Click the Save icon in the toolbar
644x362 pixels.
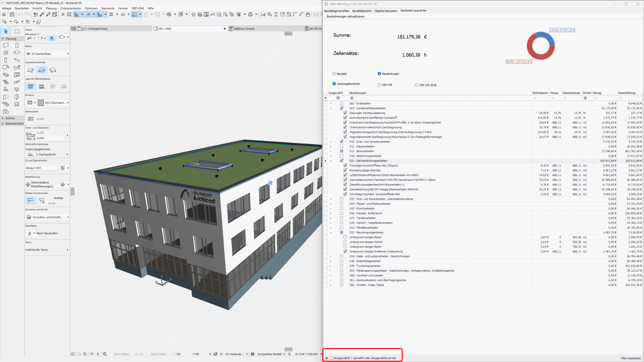(12, 14)
